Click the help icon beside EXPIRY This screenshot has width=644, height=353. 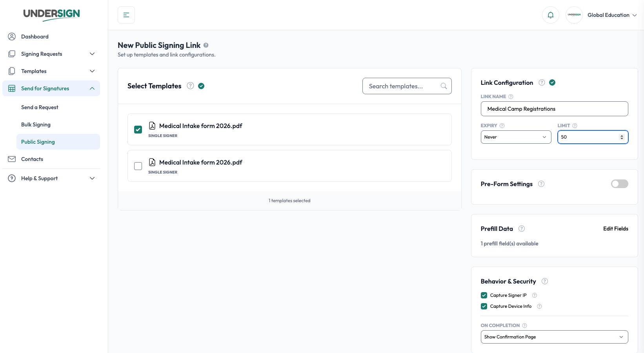coord(502,126)
